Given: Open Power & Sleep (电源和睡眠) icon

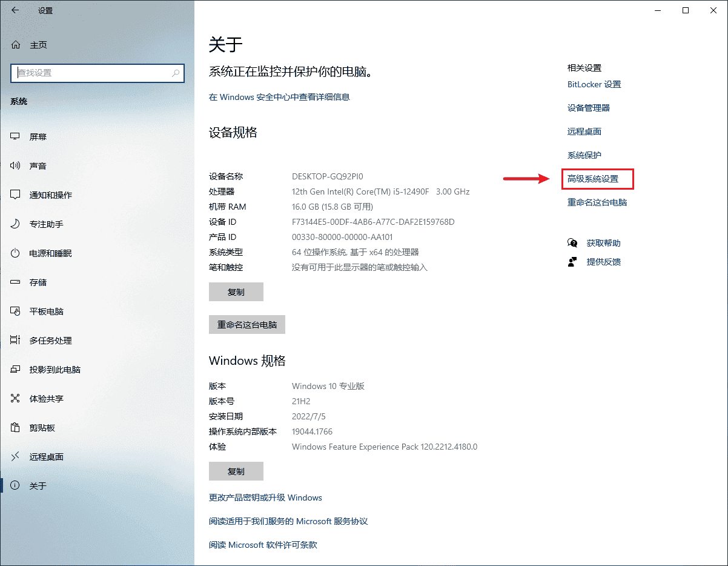Looking at the screenshot, I should click(x=16, y=253).
